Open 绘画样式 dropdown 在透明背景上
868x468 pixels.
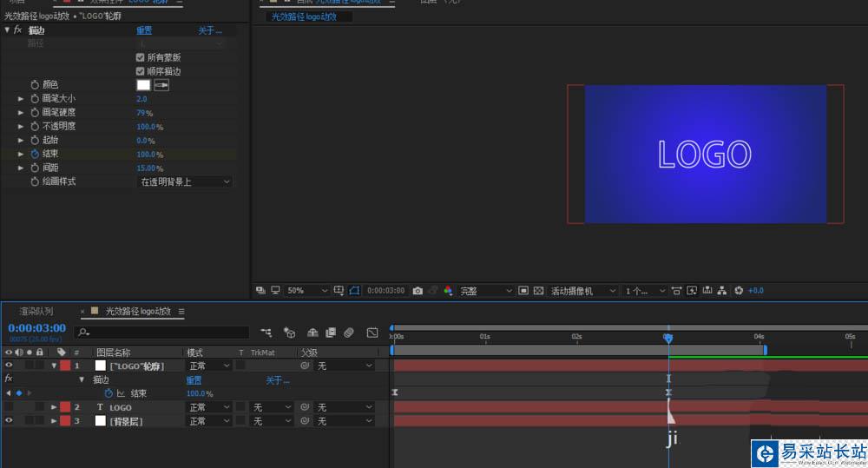pyautogui.click(x=185, y=181)
